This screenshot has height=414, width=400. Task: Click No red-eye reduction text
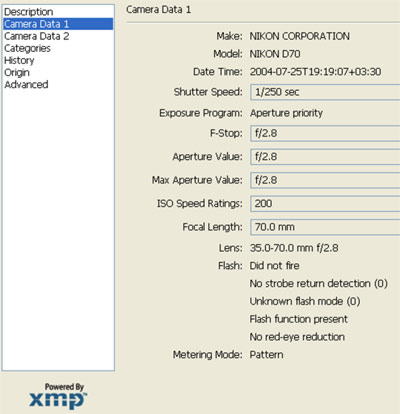(297, 337)
